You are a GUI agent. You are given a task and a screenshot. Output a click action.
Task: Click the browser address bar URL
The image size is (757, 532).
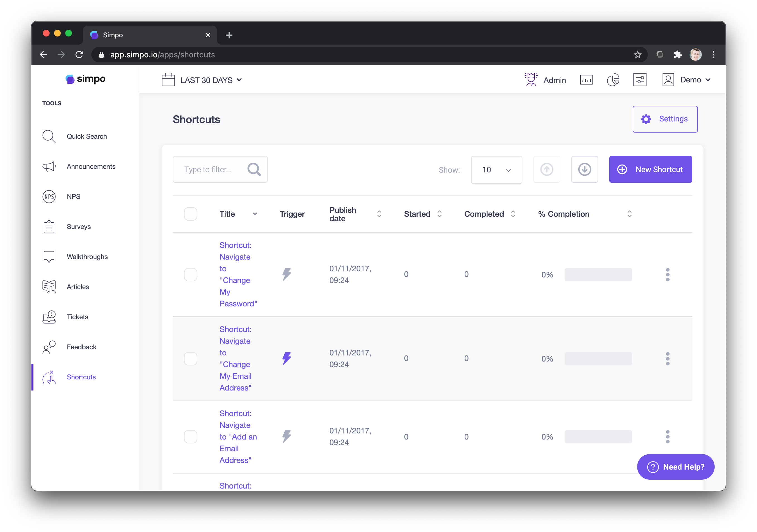click(162, 55)
